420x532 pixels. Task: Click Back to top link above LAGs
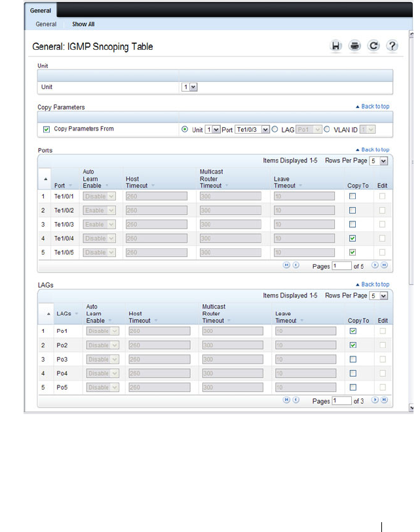tap(373, 284)
